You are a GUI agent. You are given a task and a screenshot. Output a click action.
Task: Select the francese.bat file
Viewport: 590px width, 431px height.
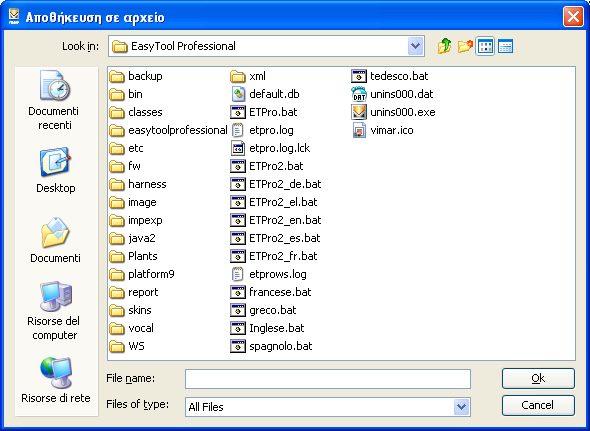271,292
